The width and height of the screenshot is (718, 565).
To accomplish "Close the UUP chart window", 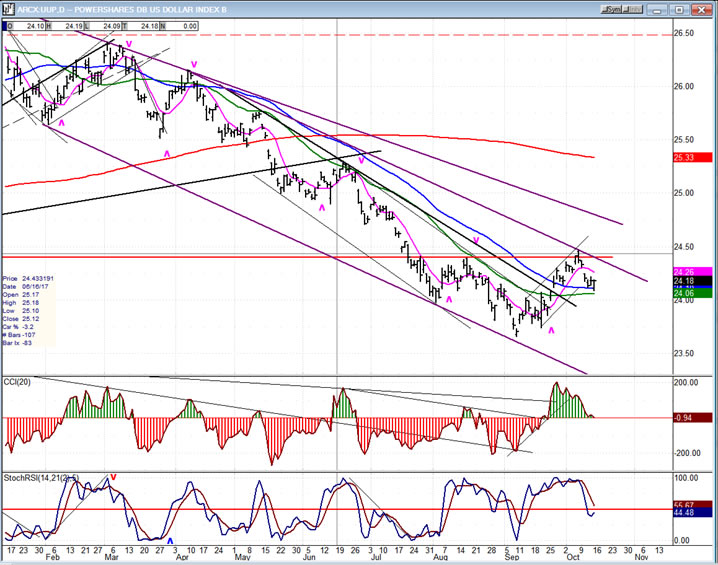I will point(701,10).
